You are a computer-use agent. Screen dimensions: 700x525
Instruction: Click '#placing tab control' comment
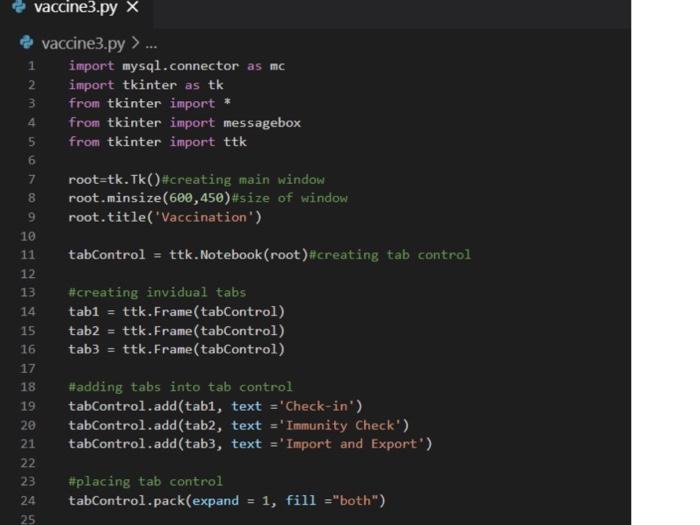point(146,481)
